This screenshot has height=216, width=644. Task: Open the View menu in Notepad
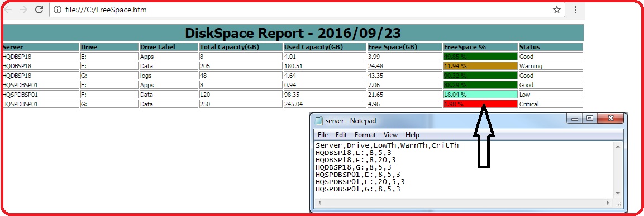point(390,135)
